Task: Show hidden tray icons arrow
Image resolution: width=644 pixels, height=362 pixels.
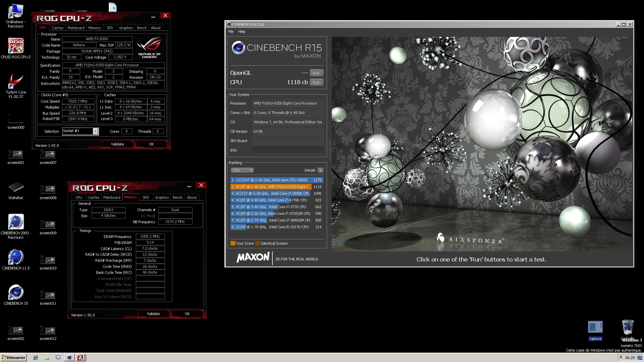Action: point(621,357)
